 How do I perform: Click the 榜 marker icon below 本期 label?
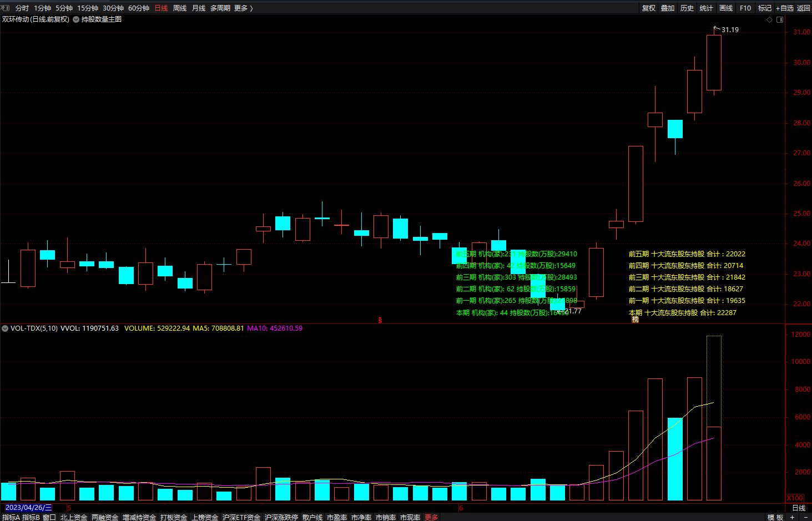pos(636,320)
